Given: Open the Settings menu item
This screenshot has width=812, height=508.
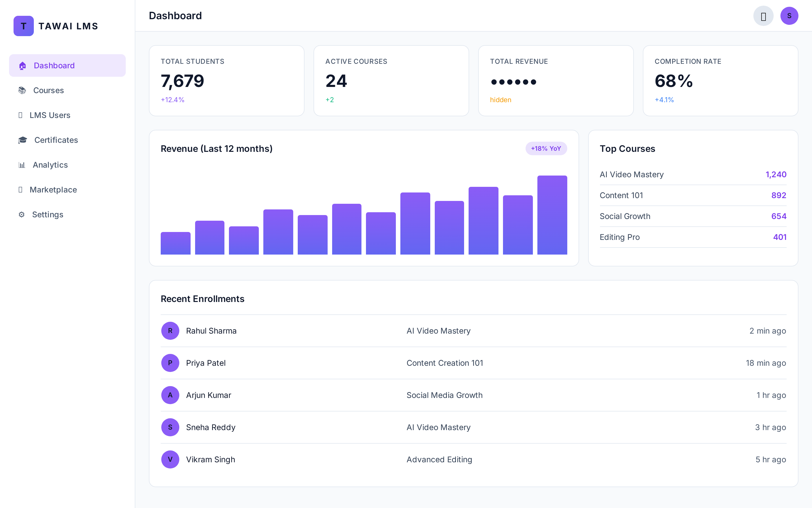Looking at the screenshot, I should (67, 215).
